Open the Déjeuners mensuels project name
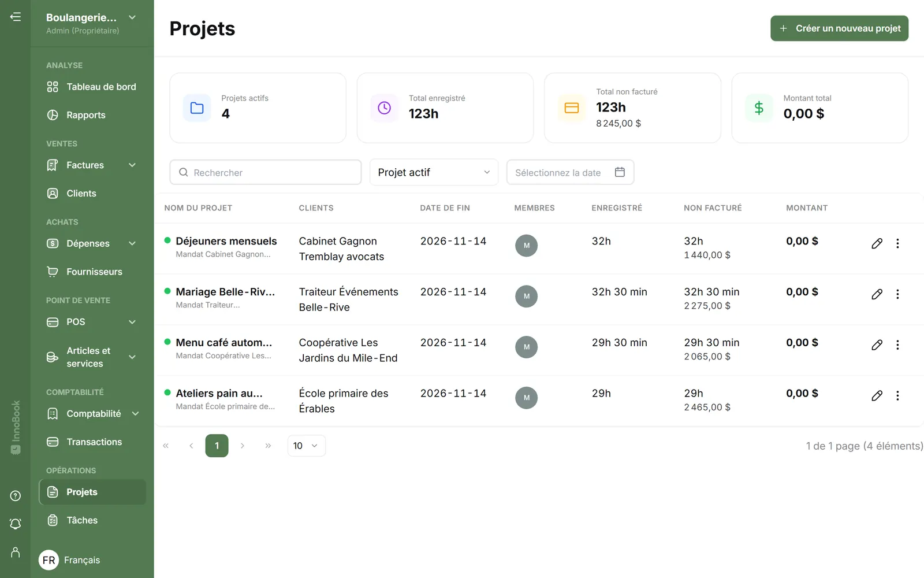 tap(226, 241)
